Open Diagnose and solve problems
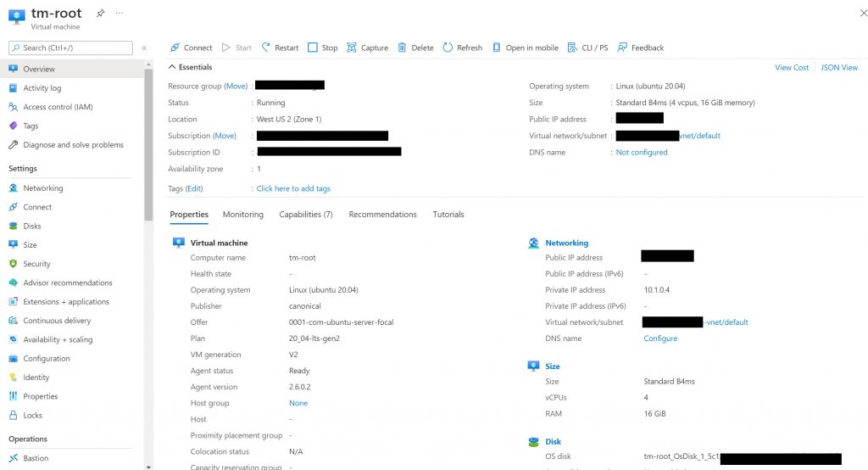 tap(73, 145)
